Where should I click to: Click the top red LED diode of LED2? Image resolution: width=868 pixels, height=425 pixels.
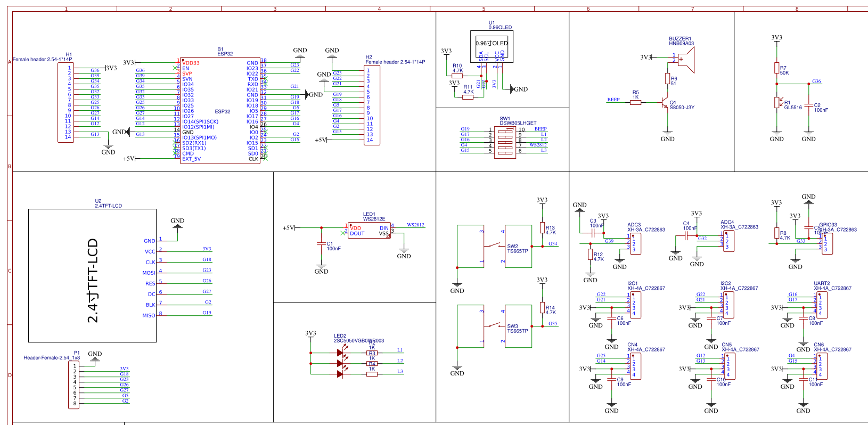tap(340, 353)
